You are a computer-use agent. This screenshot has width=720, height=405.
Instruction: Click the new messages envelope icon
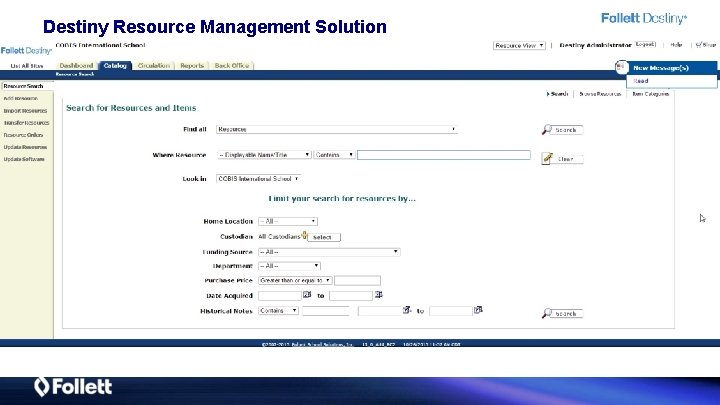coord(621,67)
